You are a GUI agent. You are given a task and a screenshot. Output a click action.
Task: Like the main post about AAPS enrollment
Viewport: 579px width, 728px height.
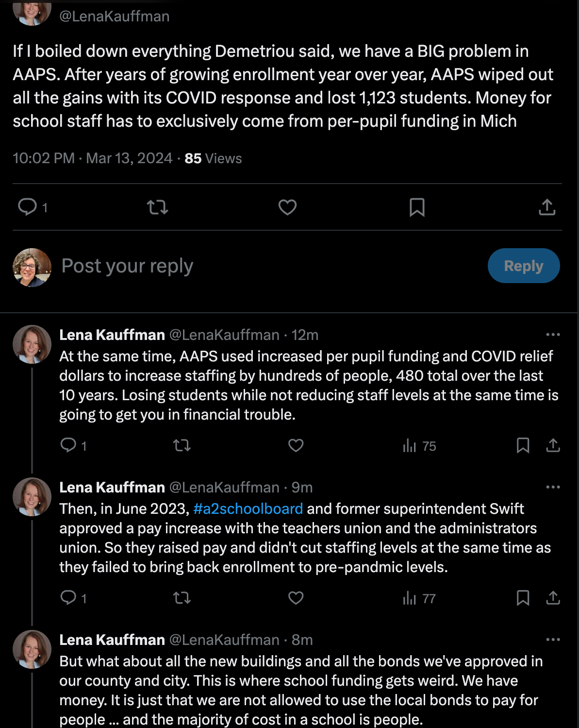287,207
